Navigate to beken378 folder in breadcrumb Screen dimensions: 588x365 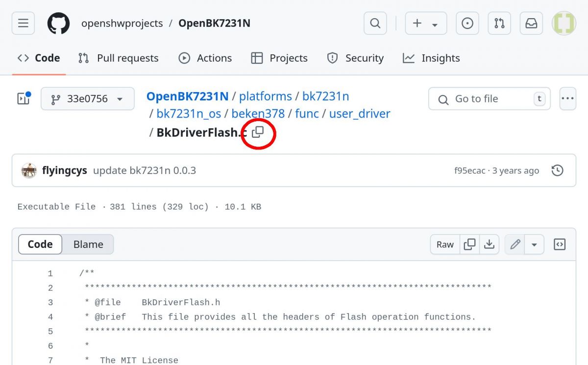pyautogui.click(x=258, y=114)
